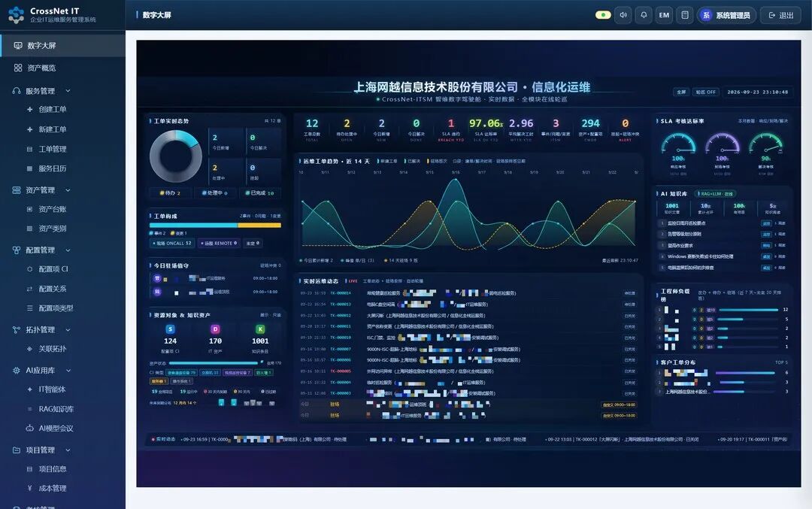
Task: Click the blue S icon above 124
Action: pos(170,329)
